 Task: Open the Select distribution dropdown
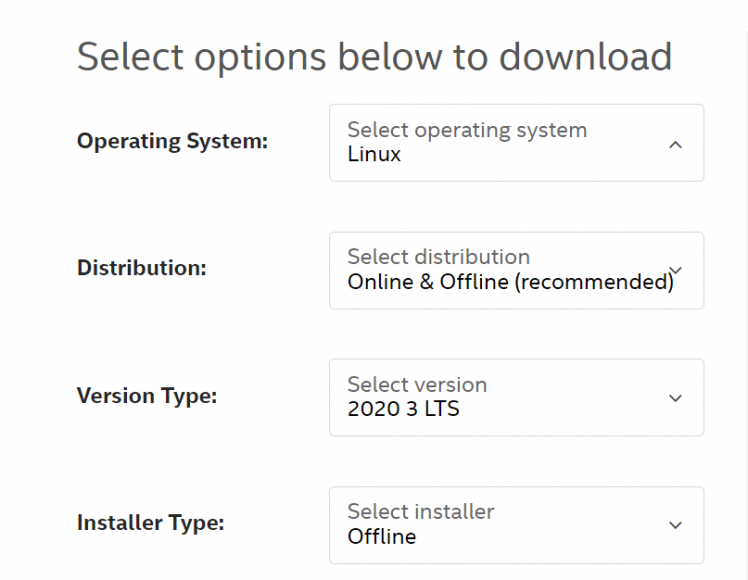pyautogui.click(x=516, y=271)
